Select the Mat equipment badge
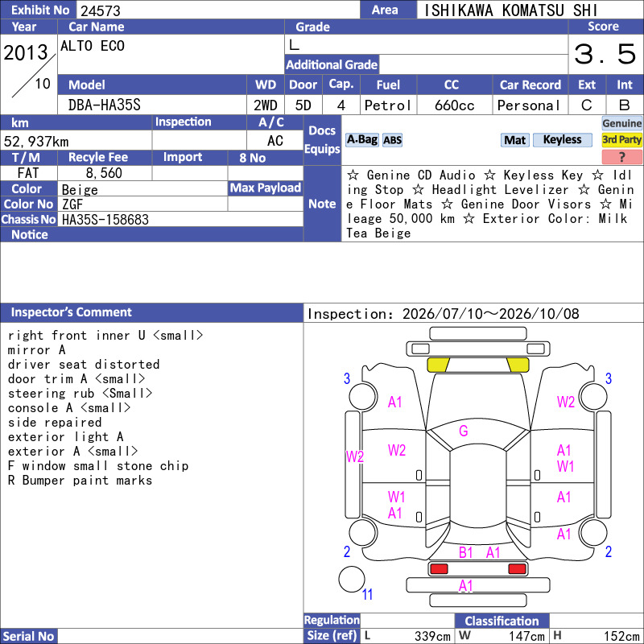This screenshot has height=644, width=644. pyautogui.click(x=514, y=140)
